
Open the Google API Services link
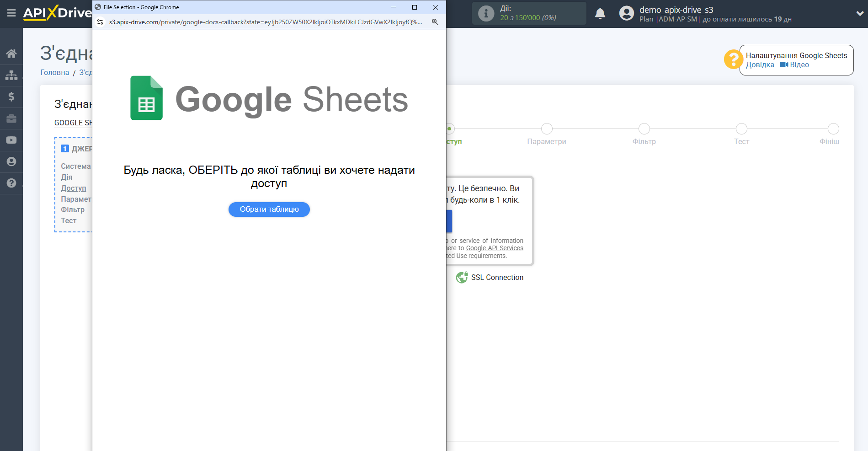495,248
